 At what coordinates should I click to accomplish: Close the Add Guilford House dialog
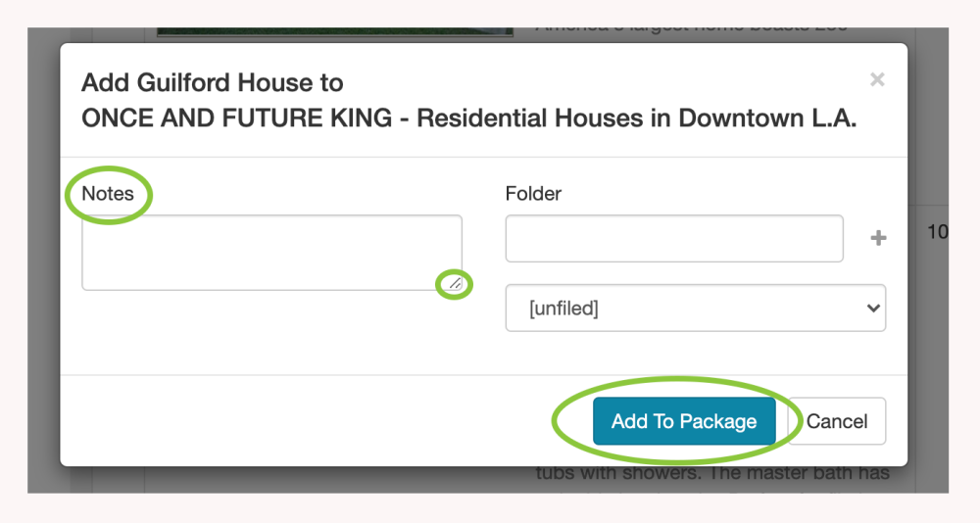point(877,79)
